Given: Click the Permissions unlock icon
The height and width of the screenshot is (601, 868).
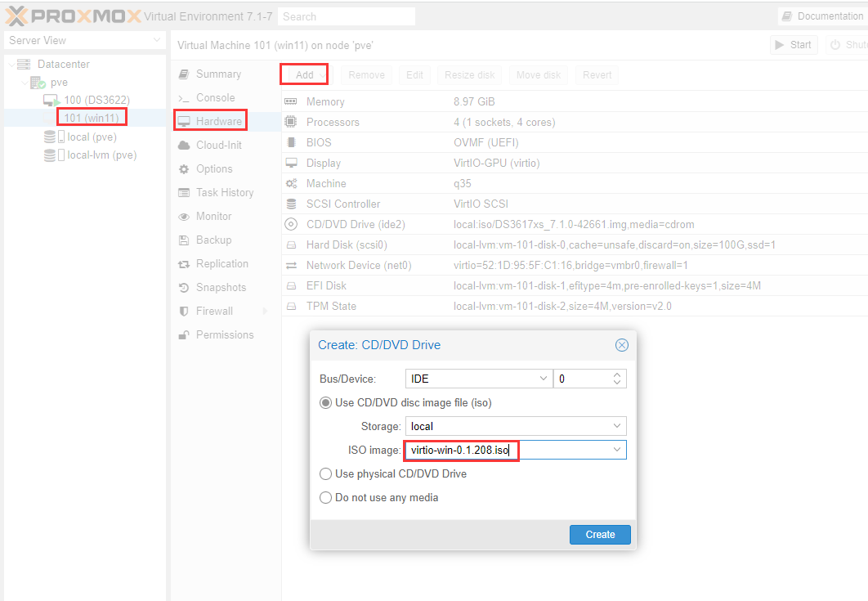Looking at the screenshot, I should [183, 335].
